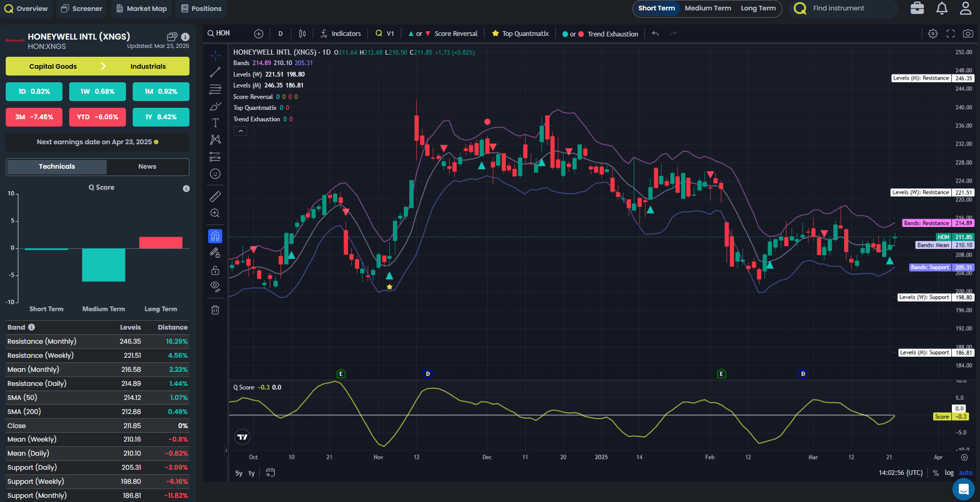Undo the last chart action
The height and width of the screenshot is (502, 980).
[655, 34]
